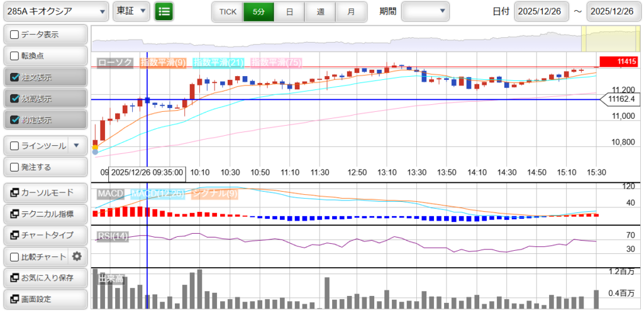This screenshot has width=644, height=313.
Task: Uncheck the 注文表示 checkbox
Action: [x=15, y=77]
